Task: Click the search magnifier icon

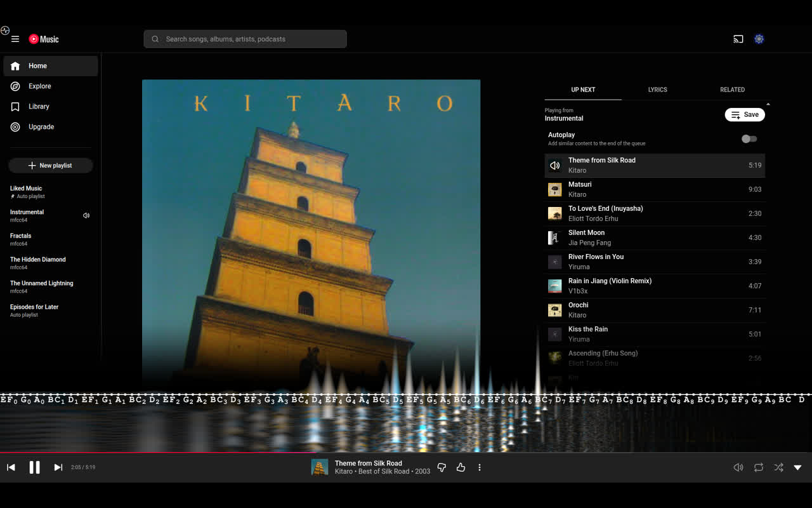Action: (x=155, y=39)
